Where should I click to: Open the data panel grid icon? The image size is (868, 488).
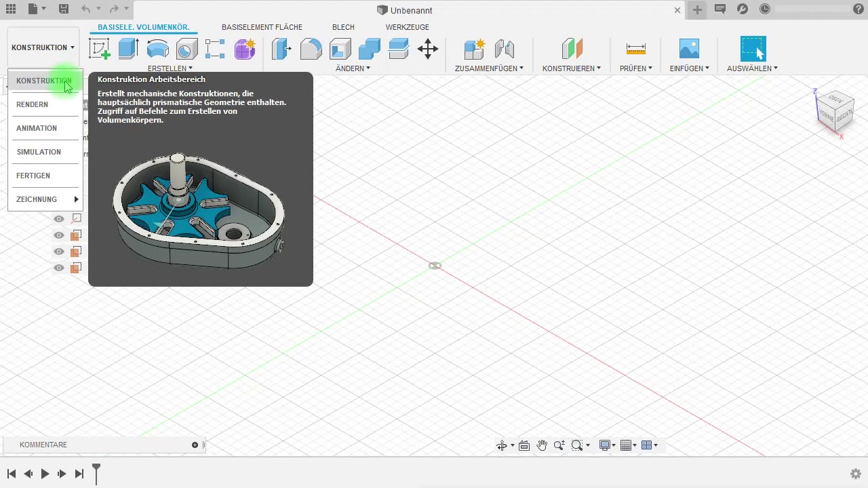[x=10, y=9]
